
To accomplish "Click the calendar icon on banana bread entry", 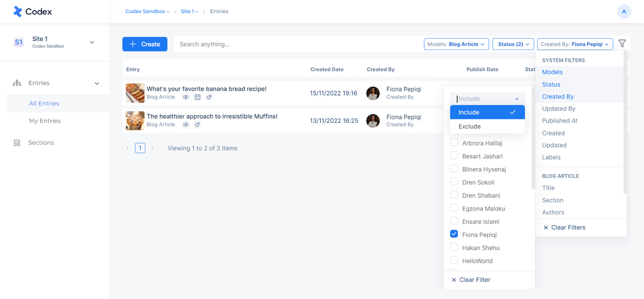I will [x=197, y=97].
